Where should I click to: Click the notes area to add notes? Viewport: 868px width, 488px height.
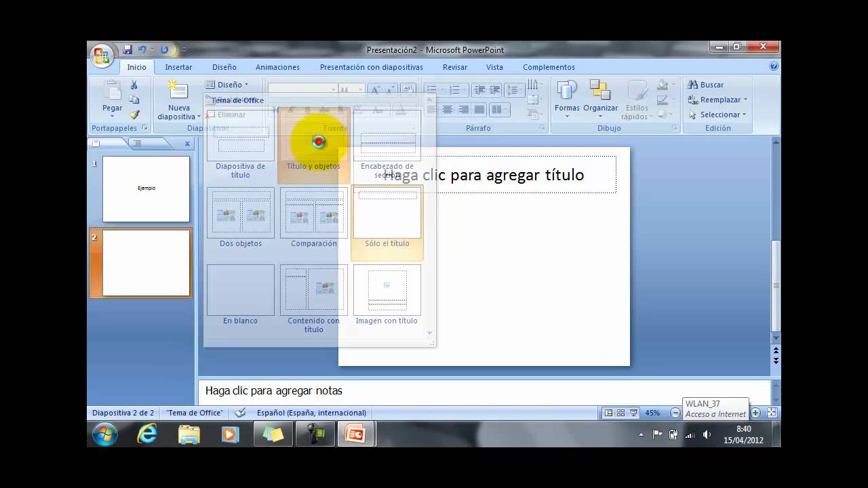[484, 391]
